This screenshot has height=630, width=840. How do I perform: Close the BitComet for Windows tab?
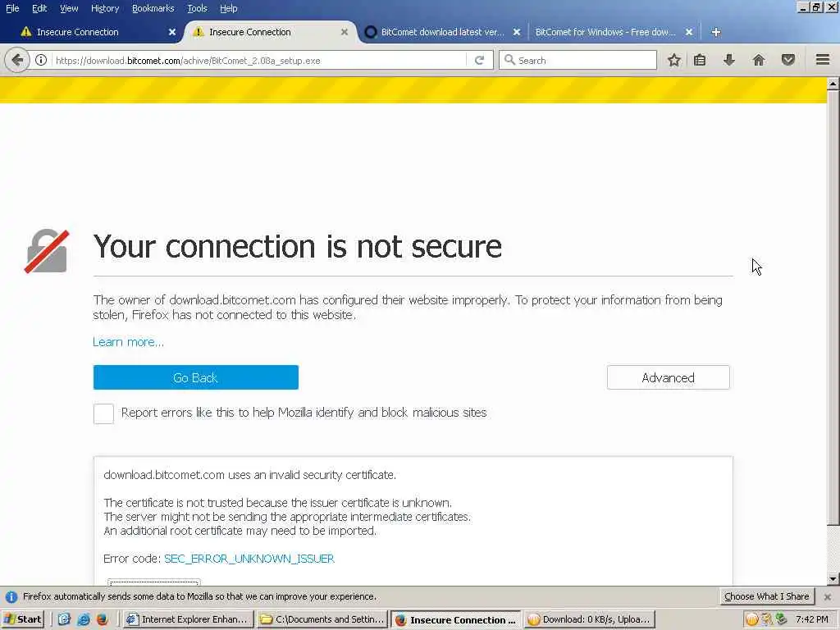point(689,32)
